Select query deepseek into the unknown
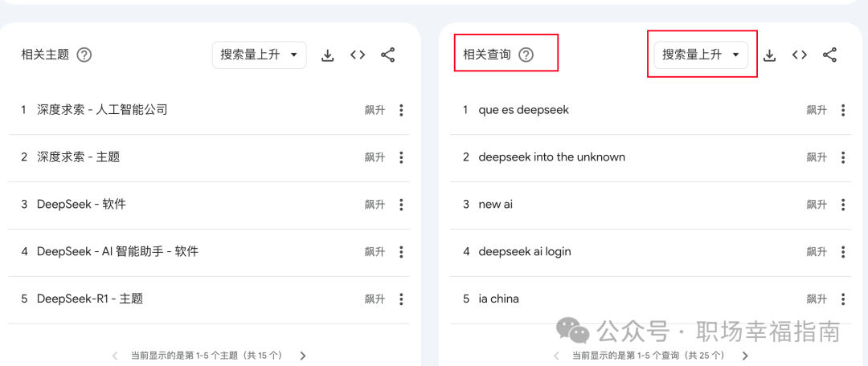Image resolution: width=868 pixels, height=366 pixels. (x=552, y=157)
